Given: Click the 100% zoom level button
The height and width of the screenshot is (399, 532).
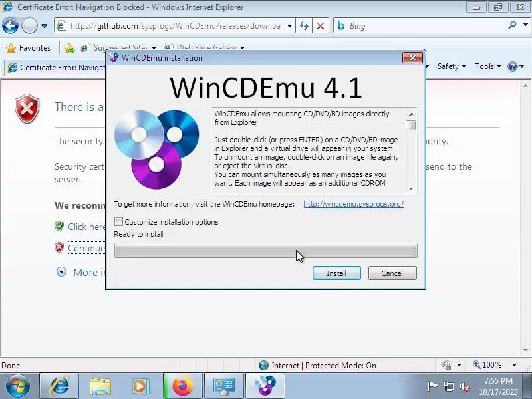Looking at the screenshot, I should (487, 364).
